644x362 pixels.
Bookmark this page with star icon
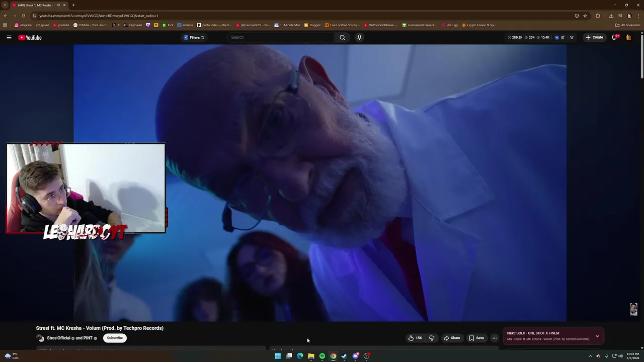585,16
